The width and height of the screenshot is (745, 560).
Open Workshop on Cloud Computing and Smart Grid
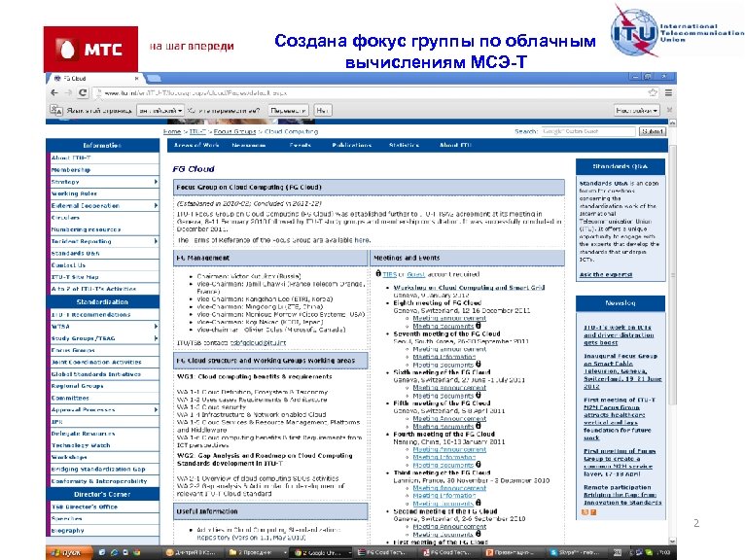(469, 288)
